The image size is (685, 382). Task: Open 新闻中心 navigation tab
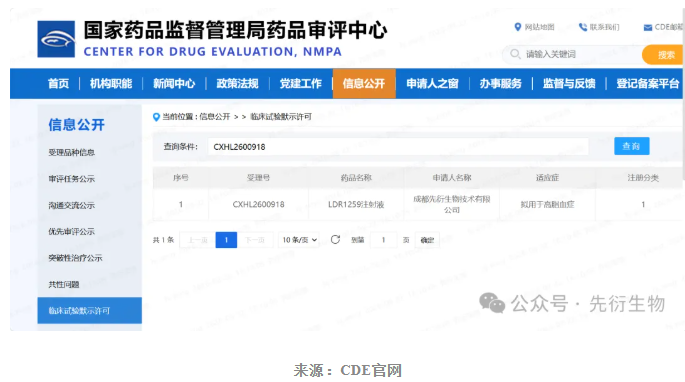point(174,83)
